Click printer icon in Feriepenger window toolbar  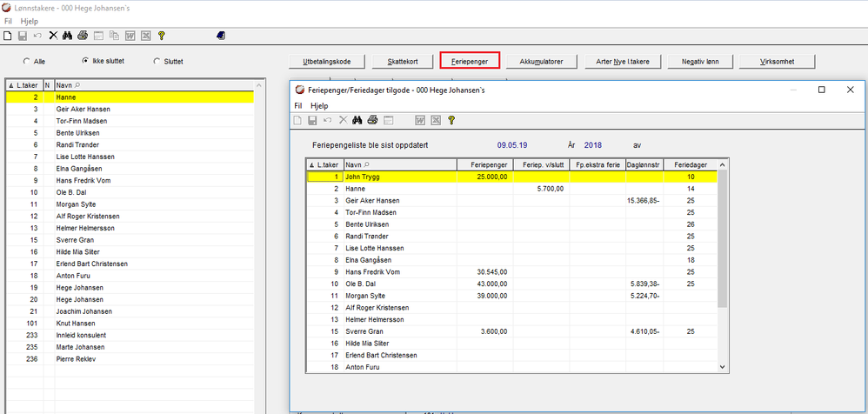372,120
